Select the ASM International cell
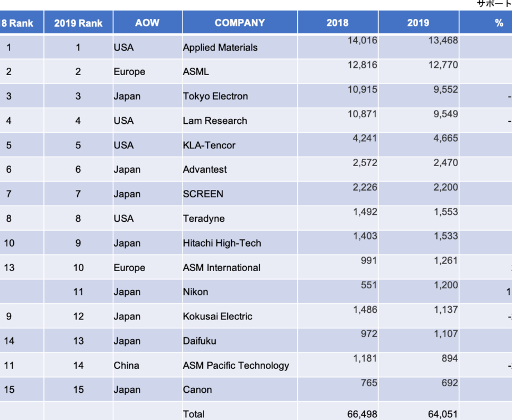Screen dimensions: 512x420 [x=222, y=267]
